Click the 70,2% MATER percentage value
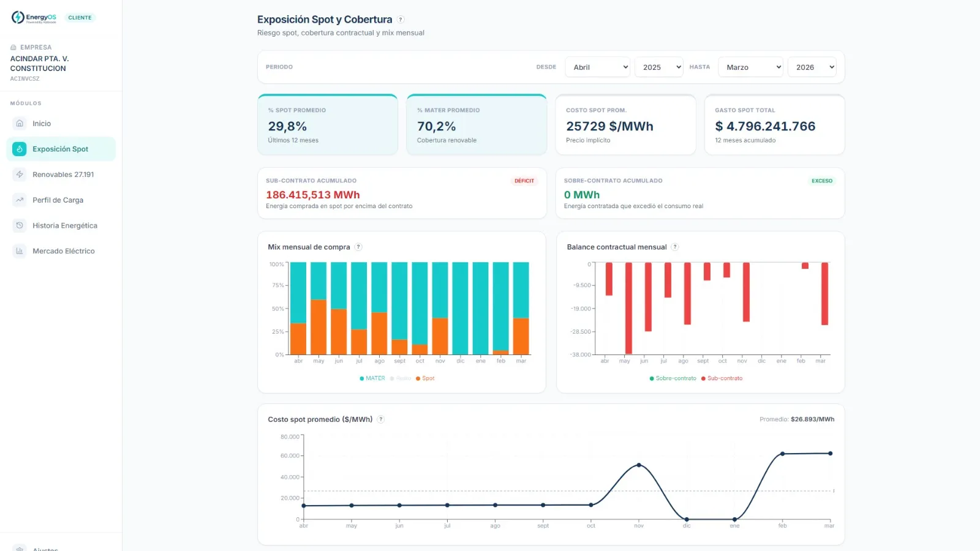Screen dimensions: 980x551 pyautogui.click(x=436, y=126)
